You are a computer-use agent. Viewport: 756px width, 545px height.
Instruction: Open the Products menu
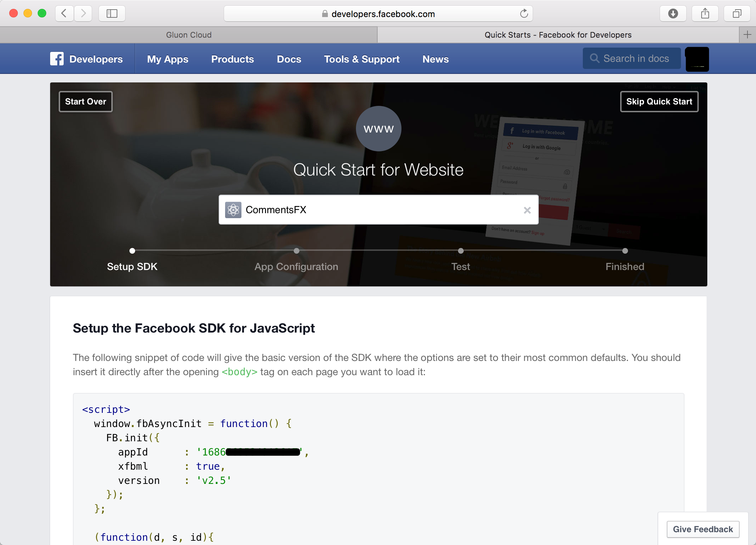coord(233,59)
